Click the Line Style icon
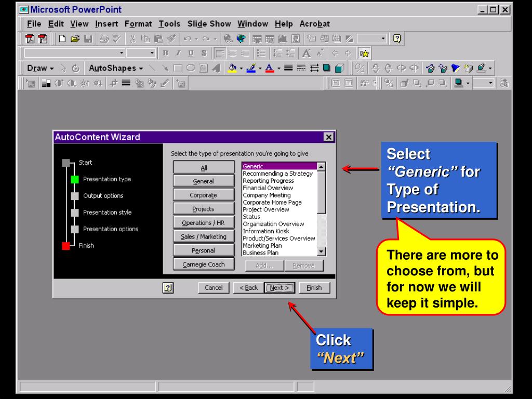The image size is (532, 399). [x=288, y=68]
